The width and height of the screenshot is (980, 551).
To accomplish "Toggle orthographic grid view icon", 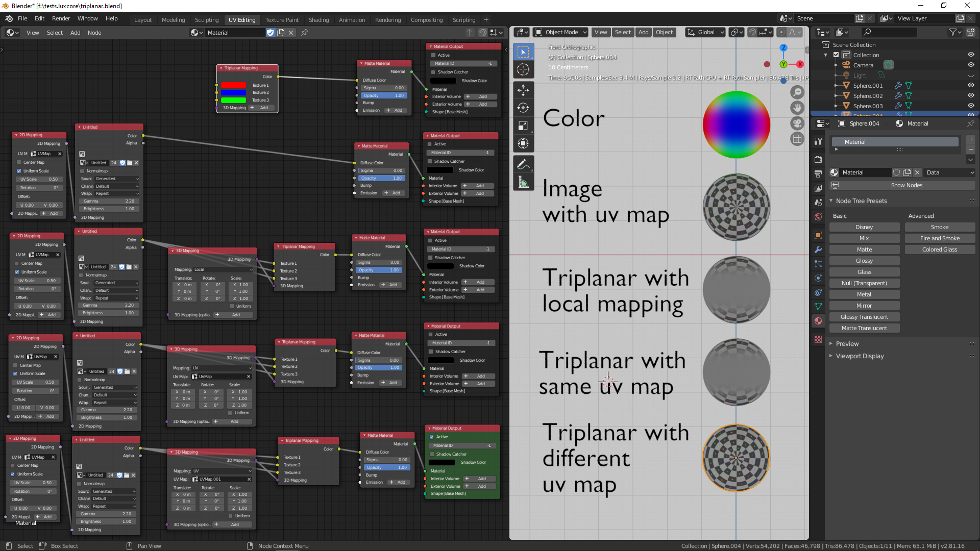I will point(797,139).
